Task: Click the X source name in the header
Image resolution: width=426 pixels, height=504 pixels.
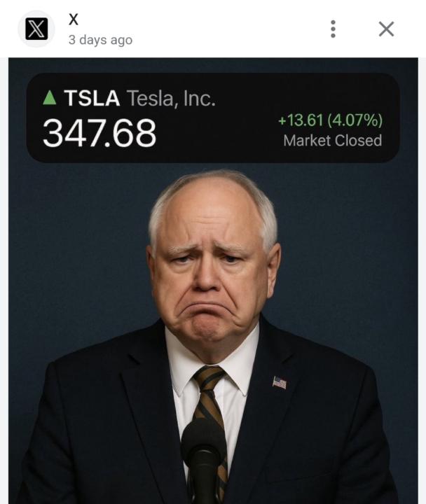Action: pyautogui.click(x=74, y=20)
